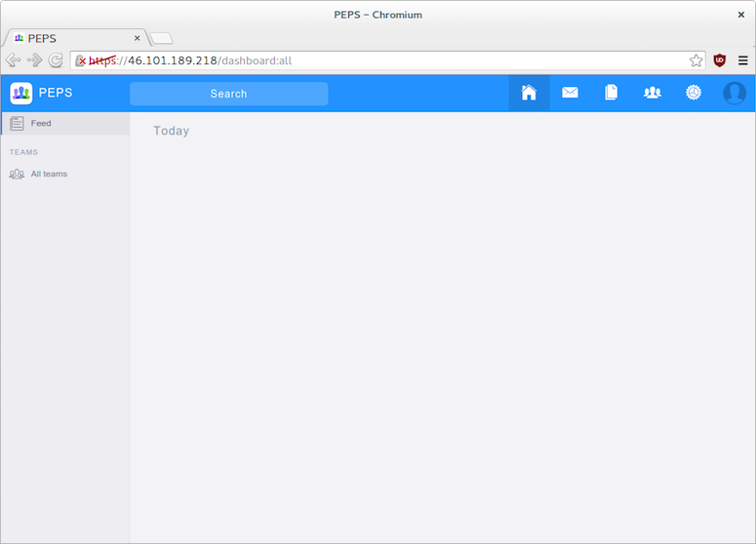Bookmark this page with the star
Image resolution: width=756 pixels, height=544 pixels.
pos(696,60)
